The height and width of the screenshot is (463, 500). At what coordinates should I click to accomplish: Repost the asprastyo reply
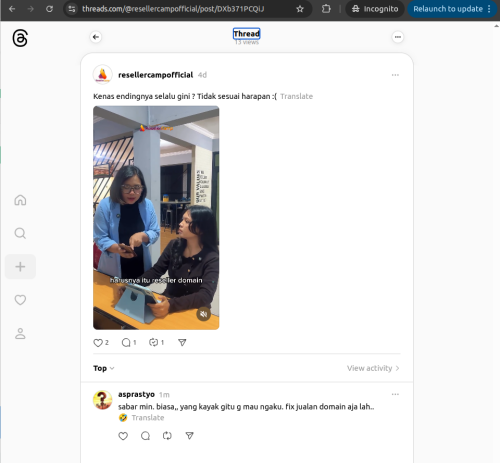click(167, 436)
